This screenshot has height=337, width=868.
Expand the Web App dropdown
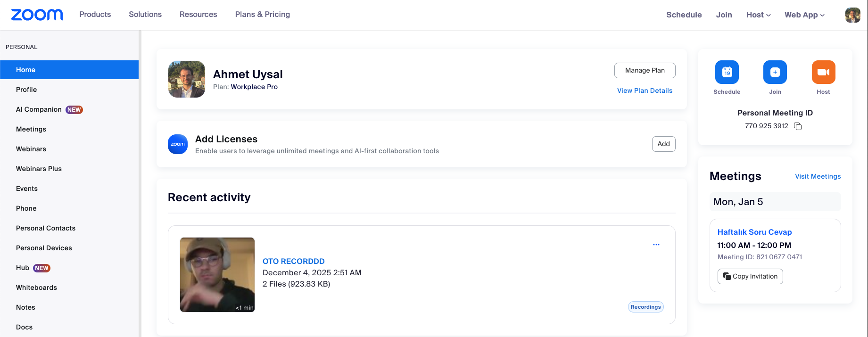click(804, 15)
